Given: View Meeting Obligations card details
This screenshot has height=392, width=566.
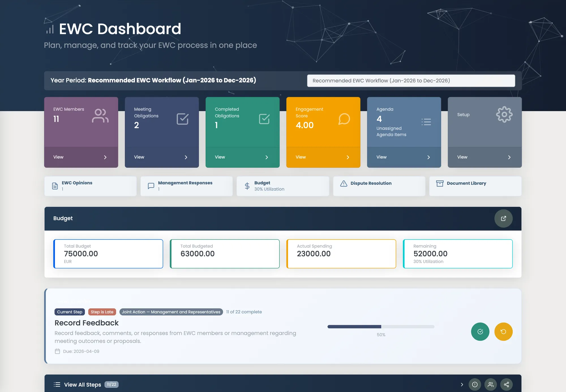Looking at the screenshot, I should point(162,157).
